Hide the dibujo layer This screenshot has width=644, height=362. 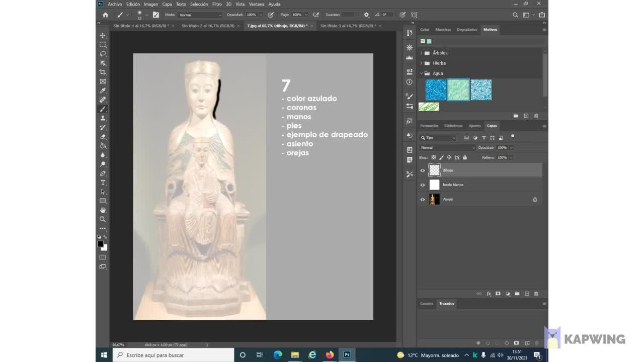tap(423, 170)
